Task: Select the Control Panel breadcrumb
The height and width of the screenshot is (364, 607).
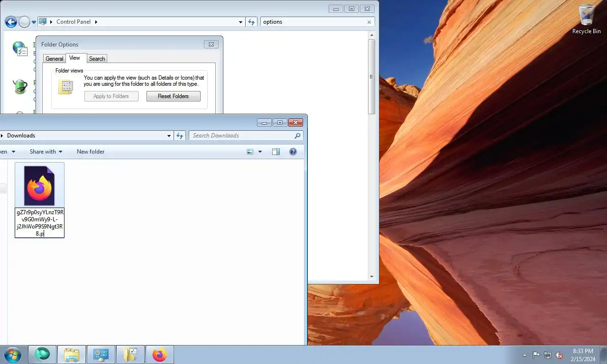Action: [x=73, y=22]
